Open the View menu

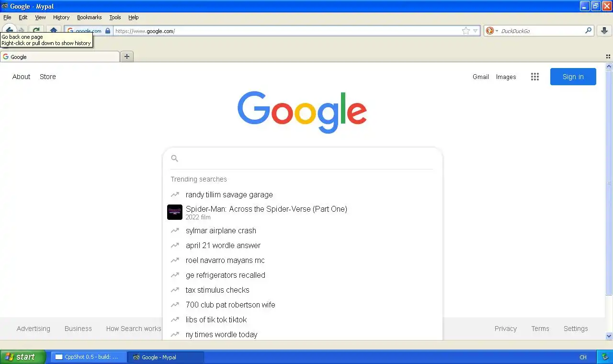point(40,17)
